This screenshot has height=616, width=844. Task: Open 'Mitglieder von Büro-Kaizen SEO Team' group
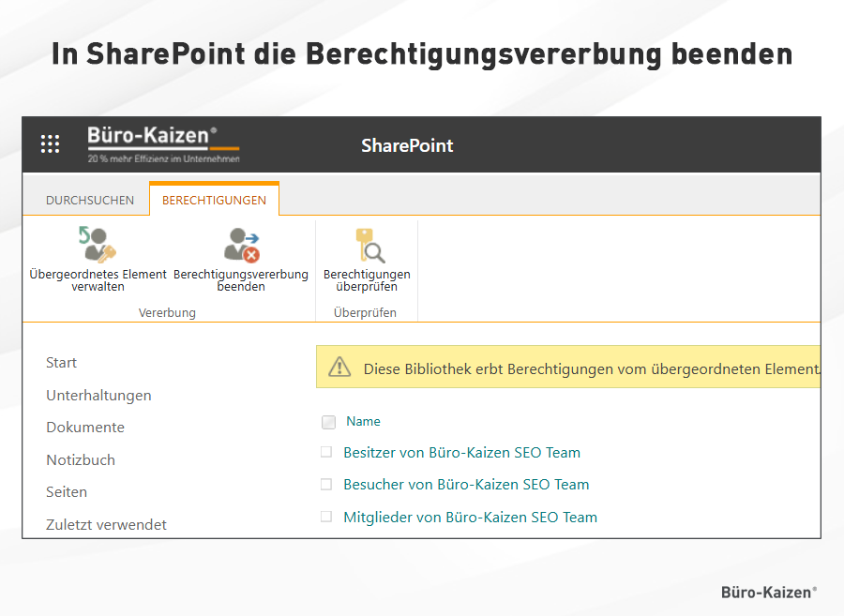471,517
